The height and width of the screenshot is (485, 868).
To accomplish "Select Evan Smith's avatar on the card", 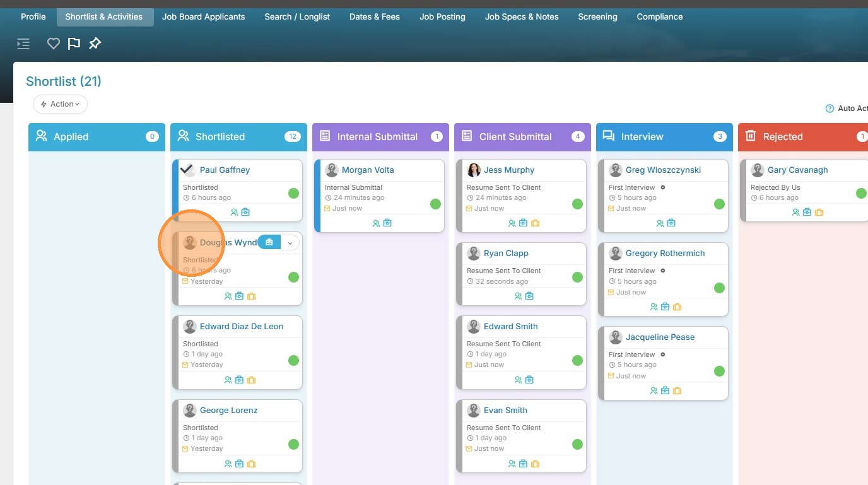I will (x=474, y=411).
